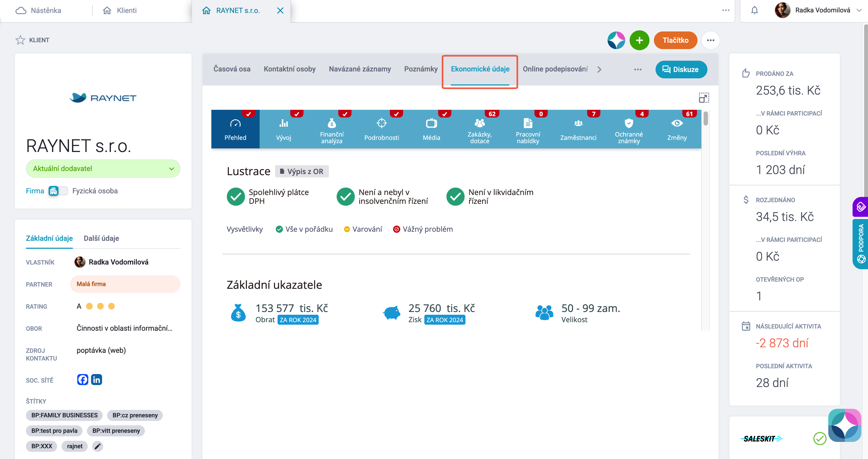
Task: Click the green plus add button
Action: tap(639, 41)
